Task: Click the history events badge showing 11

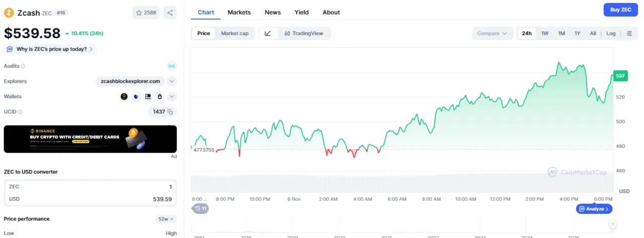Action: [201, 208]
